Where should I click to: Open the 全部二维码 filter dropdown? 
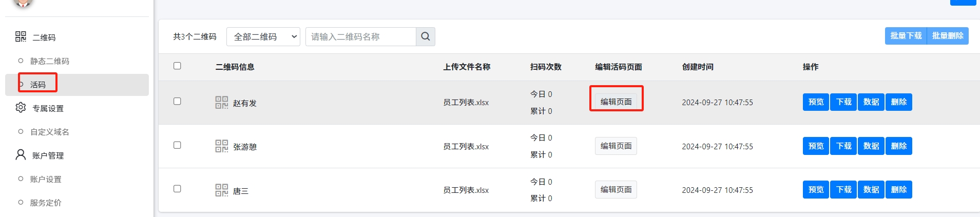[x=263, y=36]
